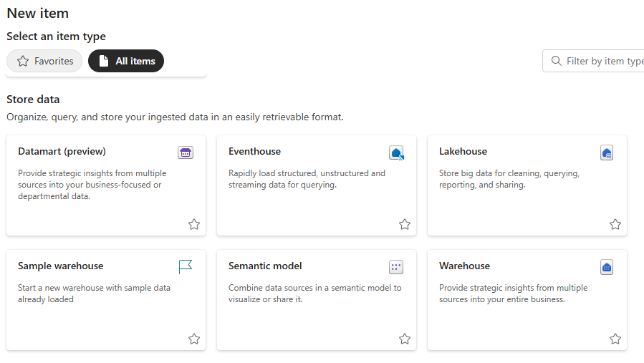
Task: Click the search magnifier icon in filter box
Action: [556, 61]
